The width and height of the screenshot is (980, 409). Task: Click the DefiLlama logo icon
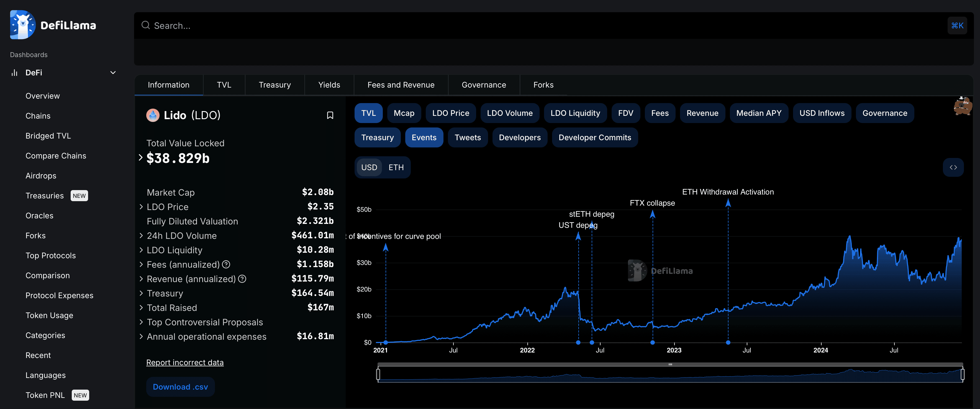[23, 25]
